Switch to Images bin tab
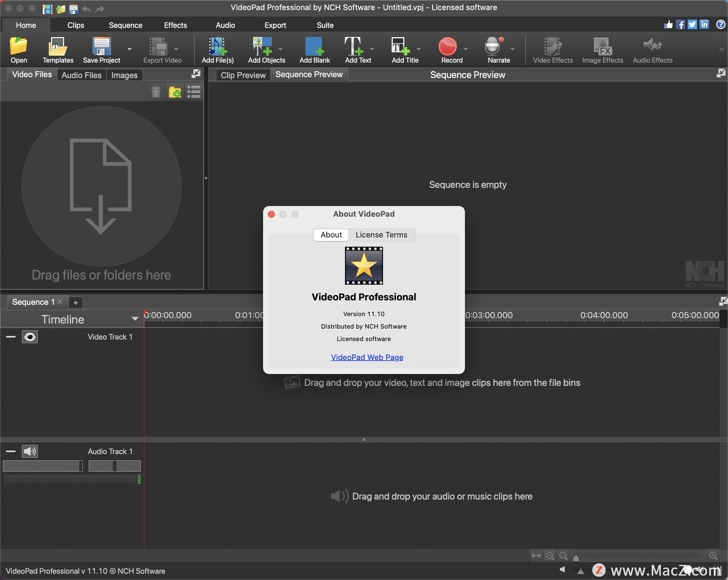Screen dimensions: 728x580 pos(124,75)
